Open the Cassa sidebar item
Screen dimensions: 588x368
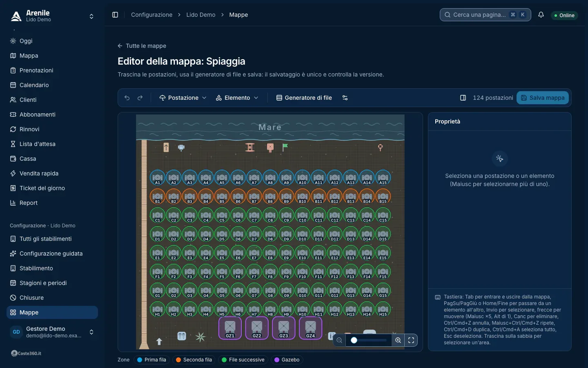52,159
